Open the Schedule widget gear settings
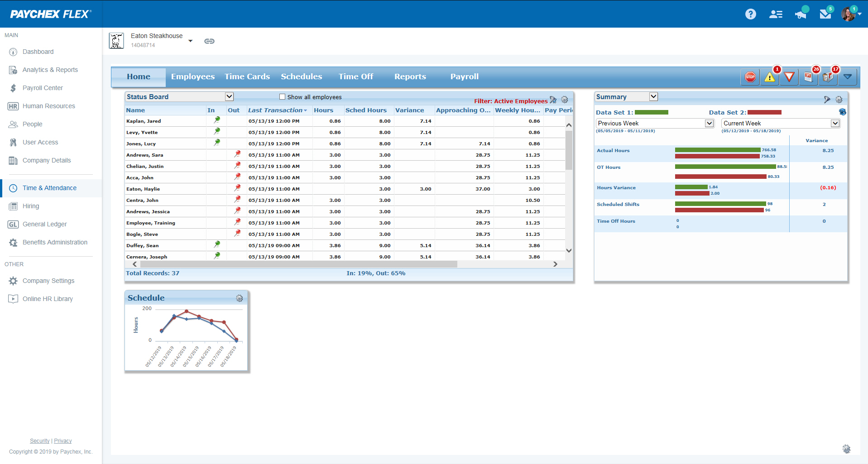The width and height of the screenshot is (868, 464). 240,298
